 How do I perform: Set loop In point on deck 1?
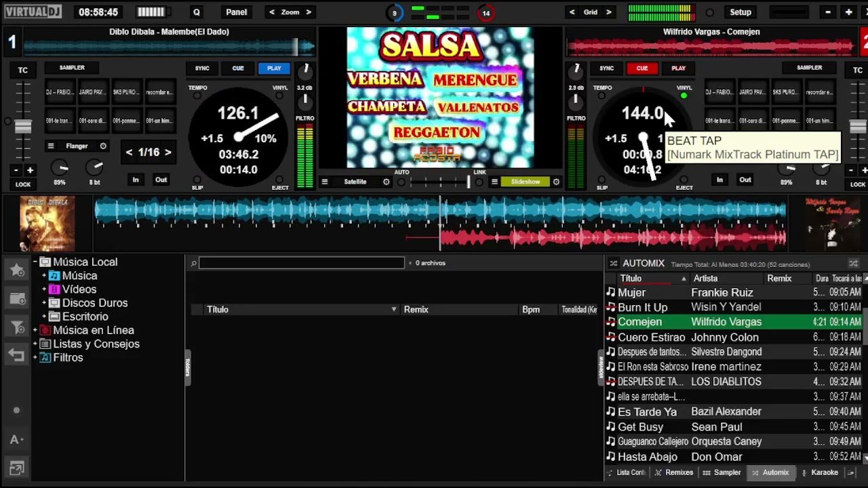[136, 180]
